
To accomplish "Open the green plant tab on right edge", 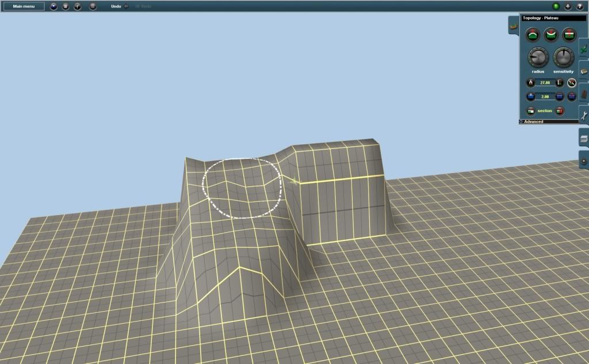I will pyautogui.click(x=584, y=49).
